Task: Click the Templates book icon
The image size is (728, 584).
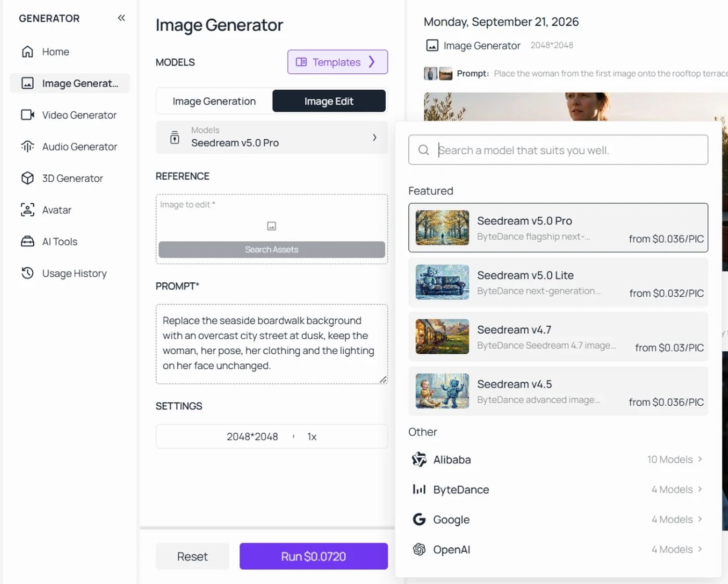Action: 301,62
